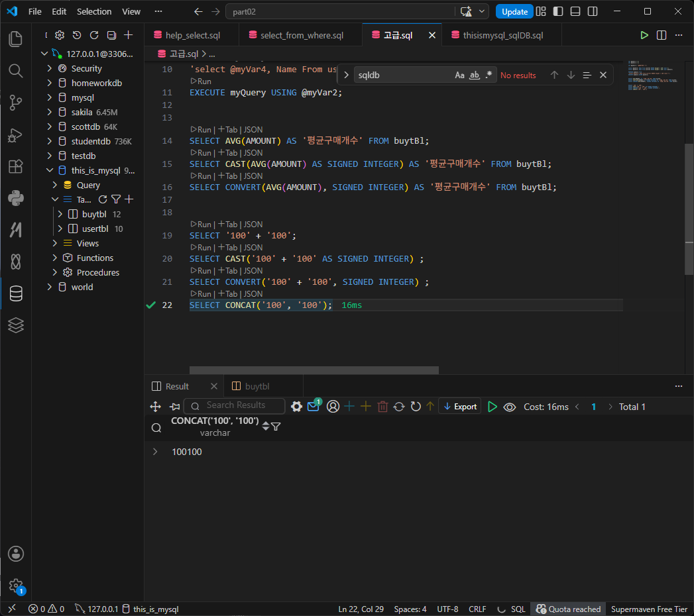Image resolution: width=694 pixels, height=616 pixels.
Task: Refresh the Tables node
Action: [103, 199]
